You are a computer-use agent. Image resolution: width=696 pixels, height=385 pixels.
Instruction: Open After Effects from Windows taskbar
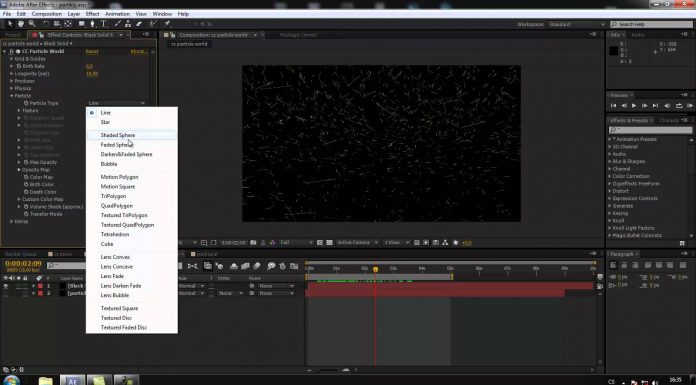tap(72, 380)
